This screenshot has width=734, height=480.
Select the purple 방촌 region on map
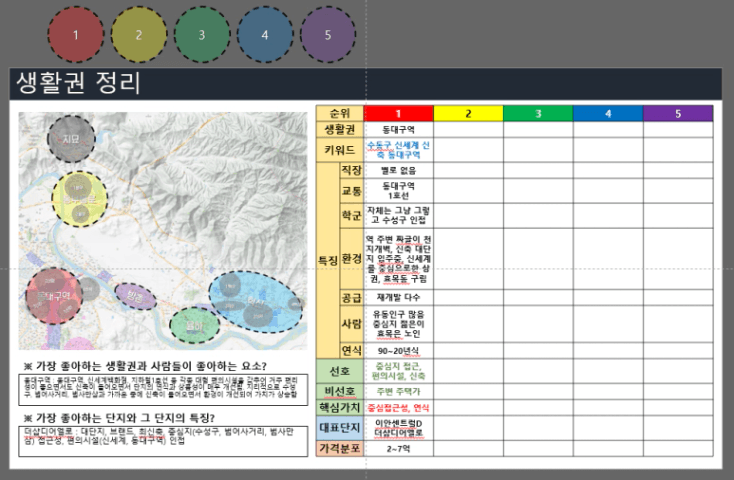(x=136, y=296)
